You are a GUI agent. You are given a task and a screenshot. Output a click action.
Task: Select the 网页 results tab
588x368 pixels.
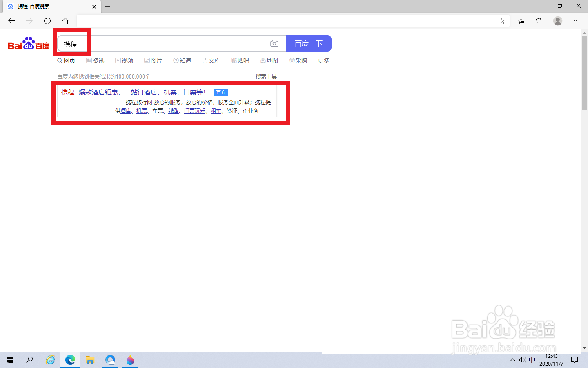(x=66, y=61)
